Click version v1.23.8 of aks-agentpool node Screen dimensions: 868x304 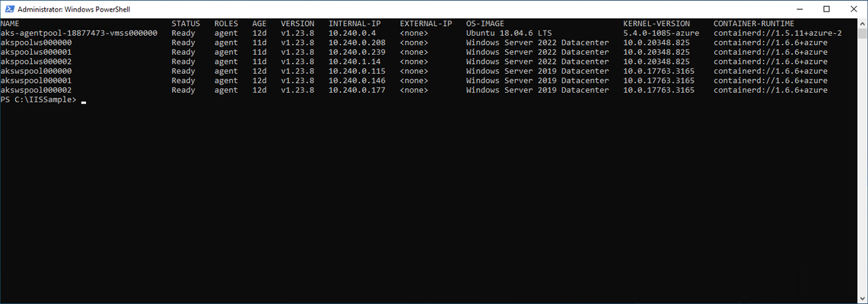click(x=297, y=33)
